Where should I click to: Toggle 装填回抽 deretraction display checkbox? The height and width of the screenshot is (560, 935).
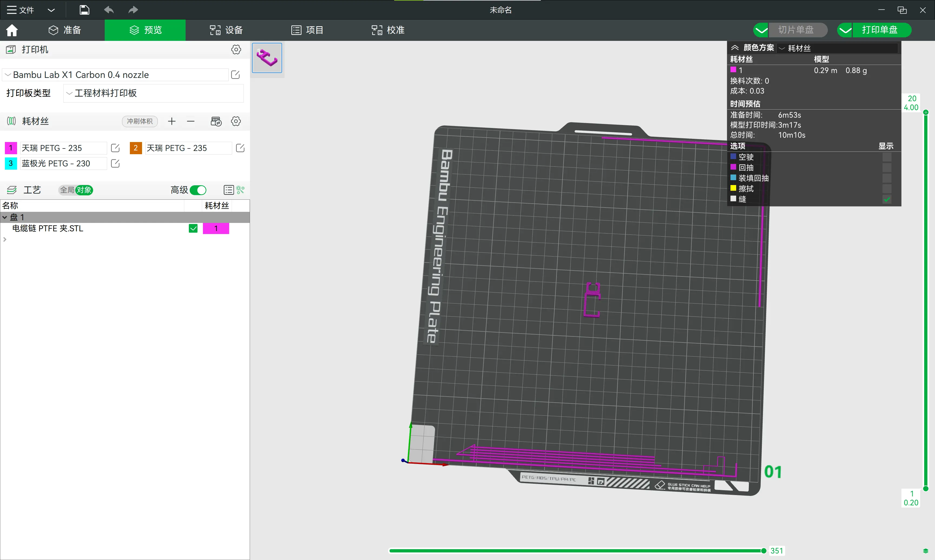pos(887,178)
